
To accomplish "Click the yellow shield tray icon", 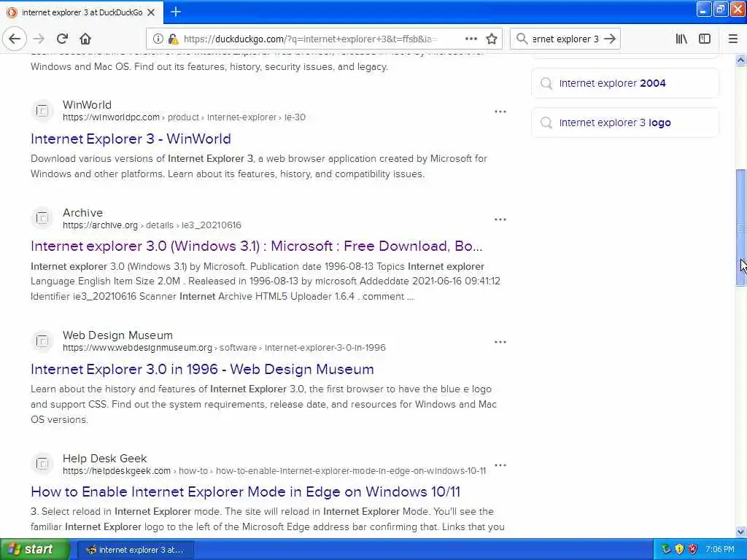I will [x=679, y=550].
